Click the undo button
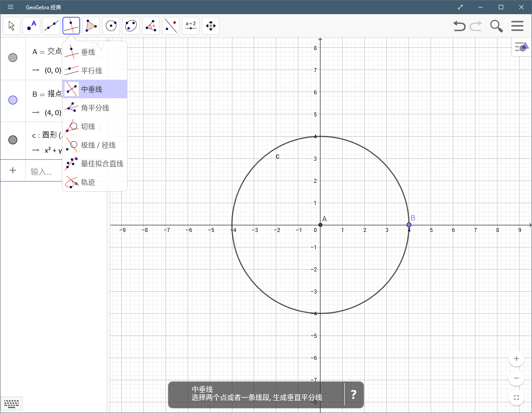 pyautogui.click(x=459, y=26)
